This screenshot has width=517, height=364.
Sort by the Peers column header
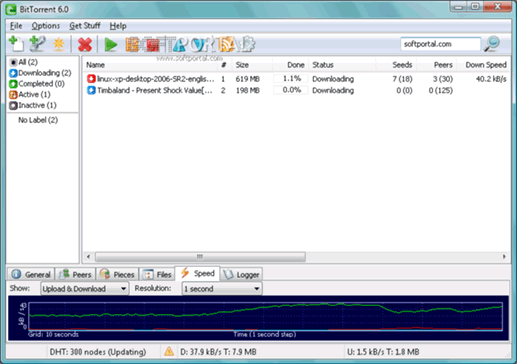click(x=437, y=65)
